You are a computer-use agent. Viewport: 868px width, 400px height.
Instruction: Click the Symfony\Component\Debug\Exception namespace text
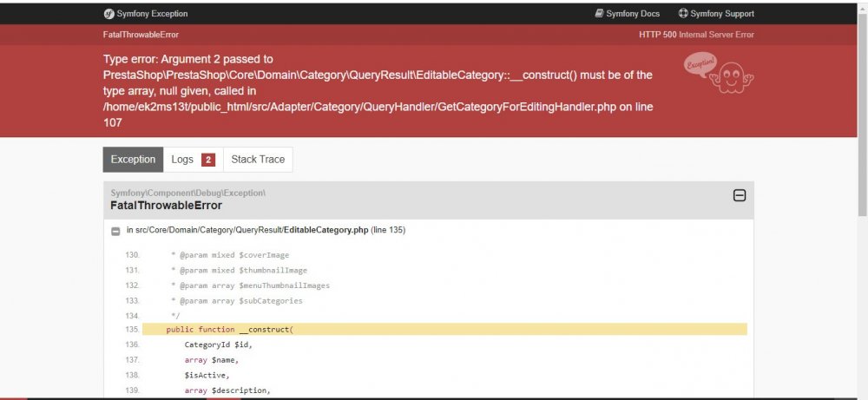[x=188, y=193]
